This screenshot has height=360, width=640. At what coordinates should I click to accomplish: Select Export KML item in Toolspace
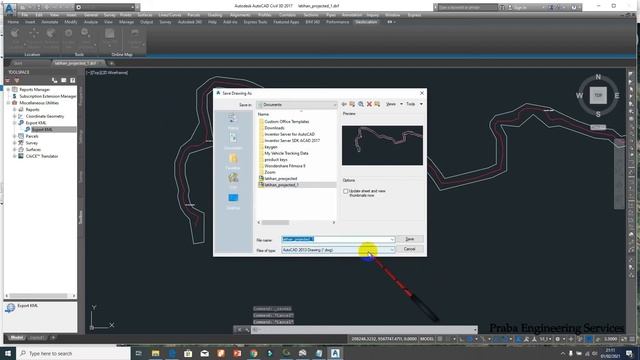click(x=42, y=129)
